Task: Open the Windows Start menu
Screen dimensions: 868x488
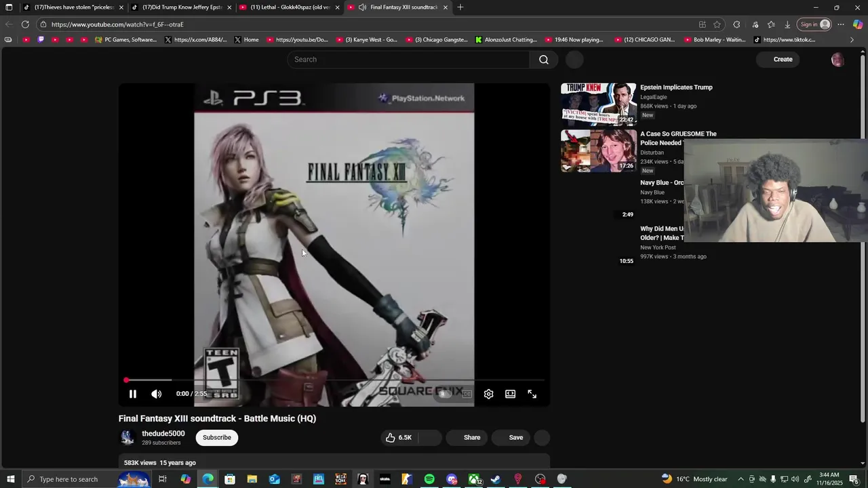Action: 10,479
